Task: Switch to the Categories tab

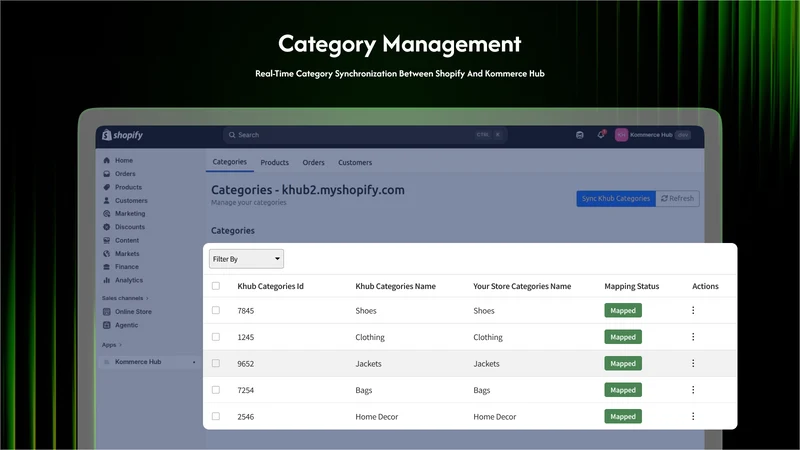Action: 230,162
